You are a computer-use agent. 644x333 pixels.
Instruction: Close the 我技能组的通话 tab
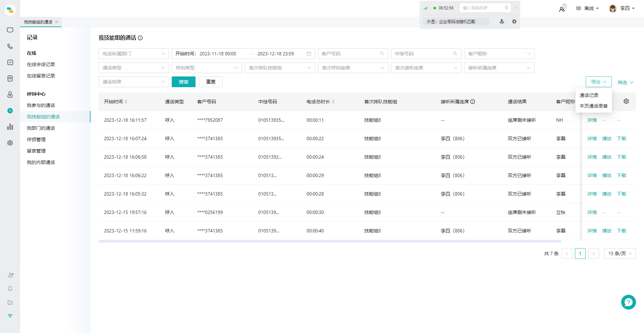click(56, 22)
